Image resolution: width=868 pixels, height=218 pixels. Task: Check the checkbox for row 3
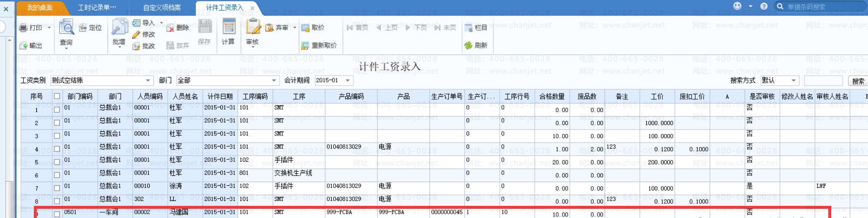pos(57,136)
